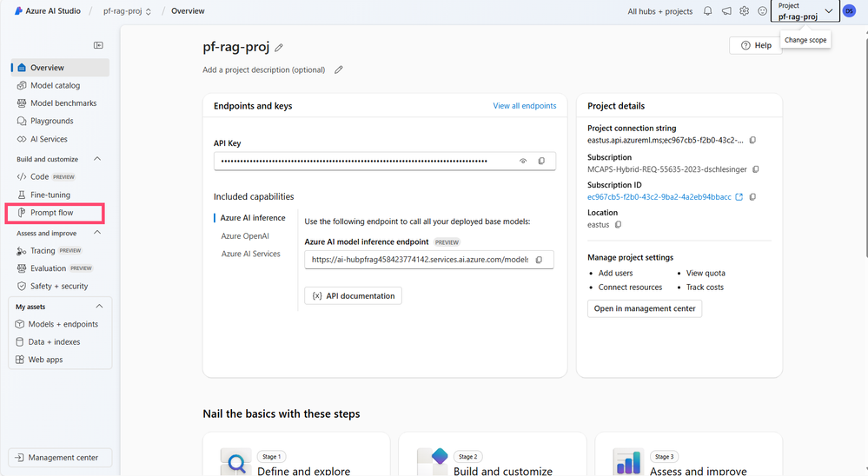The width and height of the screenshot is (868, 476).
Task: Edit project description pencil icon
Action: pyautogui.click(x=338, y=69)
